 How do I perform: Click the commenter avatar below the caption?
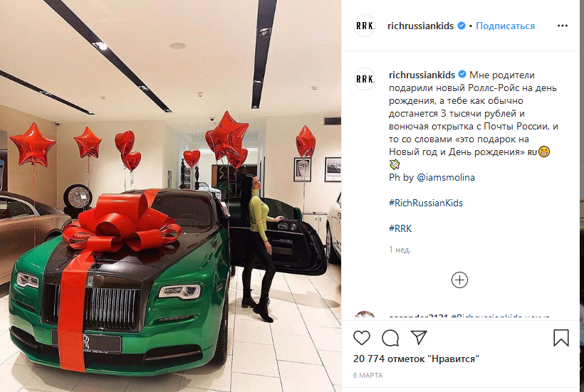click(365, 316)
